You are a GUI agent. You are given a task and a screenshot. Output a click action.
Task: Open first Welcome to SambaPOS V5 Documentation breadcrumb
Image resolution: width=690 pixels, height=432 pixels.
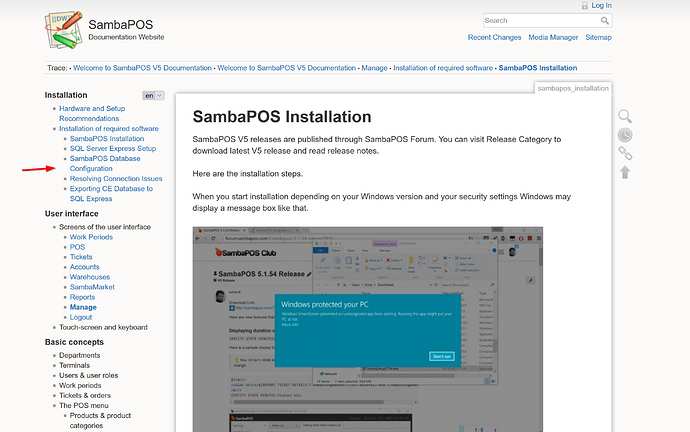pos(142,68)
